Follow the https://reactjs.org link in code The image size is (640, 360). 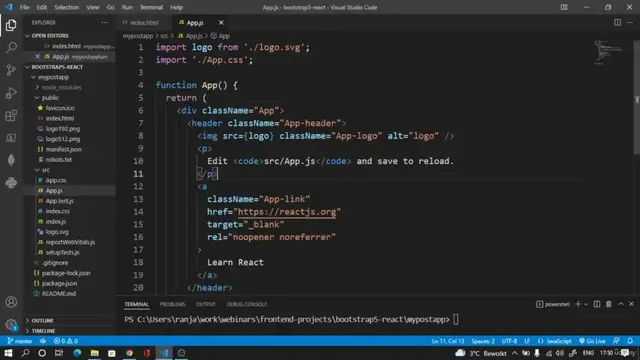click(287, 212)
